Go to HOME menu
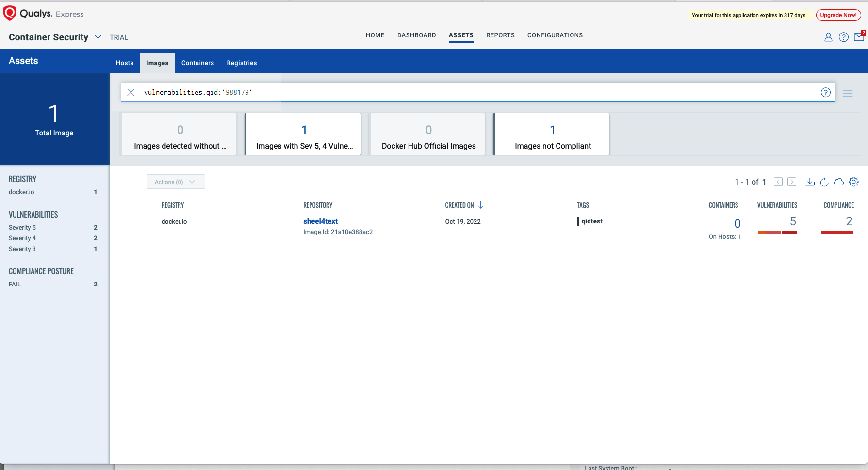868x470 pixels. pyautogui.click(x=375, y=35)
